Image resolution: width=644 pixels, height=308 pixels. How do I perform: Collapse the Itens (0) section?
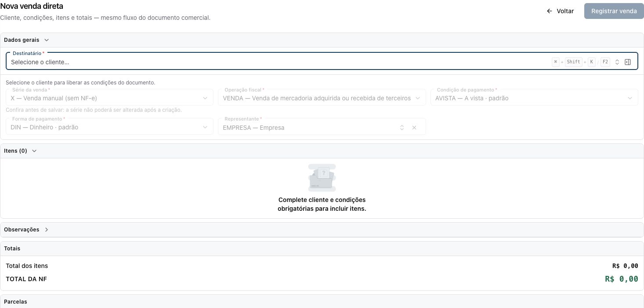[34, 151]
